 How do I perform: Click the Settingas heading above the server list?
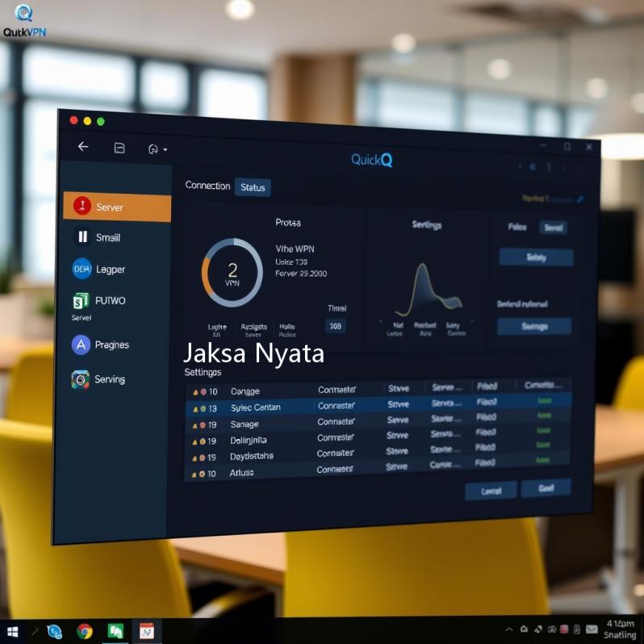(x=203, y=372)
